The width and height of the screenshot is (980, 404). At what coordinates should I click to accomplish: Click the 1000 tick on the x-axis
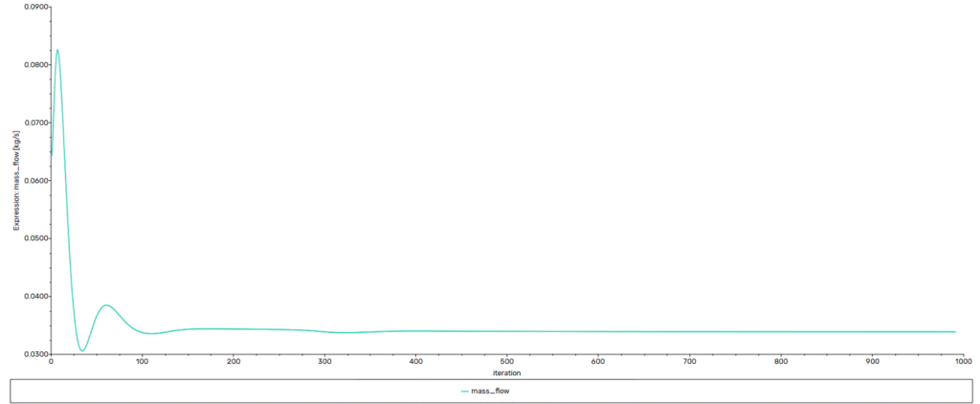(x=962, y=361)
